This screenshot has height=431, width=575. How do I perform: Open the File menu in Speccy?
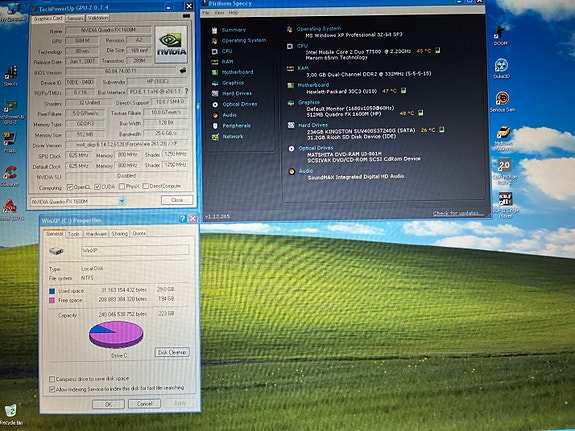(x=206, y=13)
